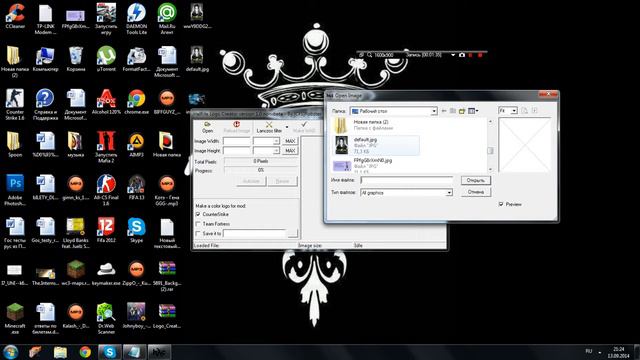Screen dimensions: 640x360
Task: Click the file explorer taskbar icon
Action: point(60,352)
